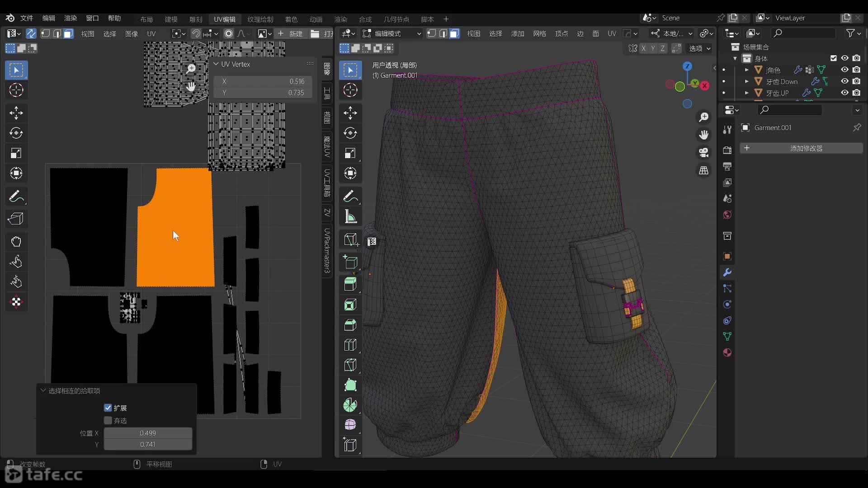Open UV editor 选择 menu
This screenshot has width=868, height=488.
point(109,34)
